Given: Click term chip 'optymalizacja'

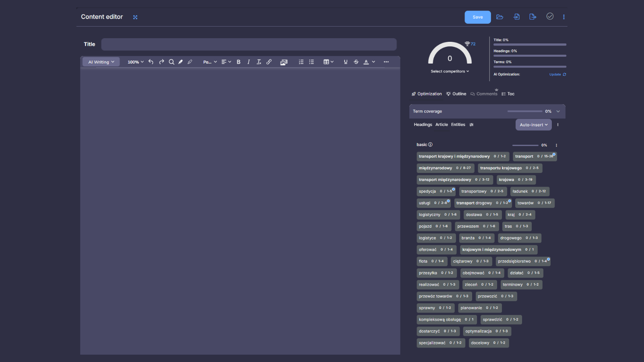Looking at the screenshot, I should [487, 331].
